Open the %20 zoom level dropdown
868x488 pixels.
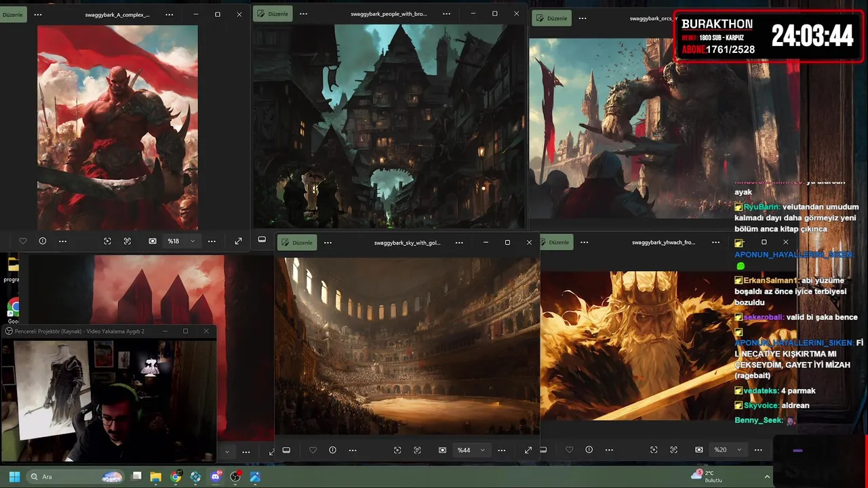(738, 450)
